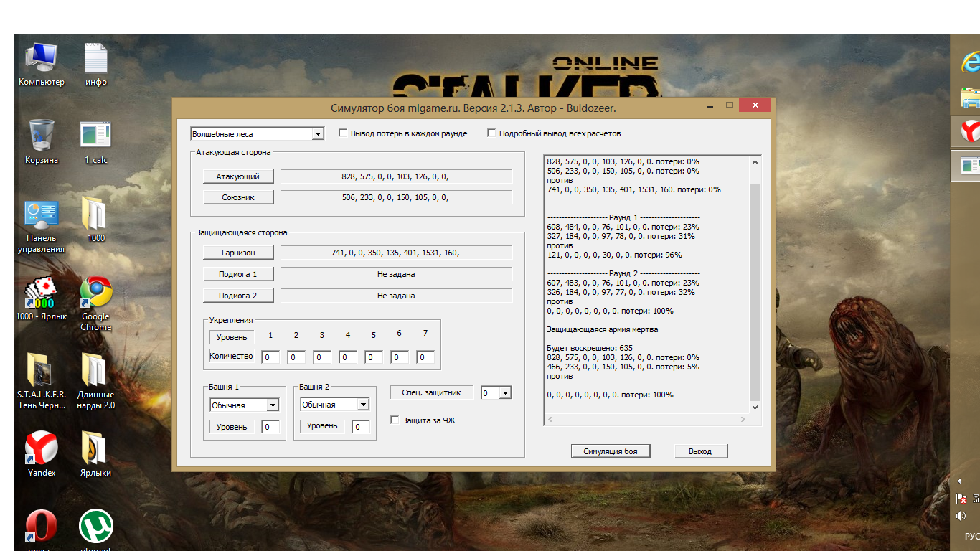Image resolution: width=980 pixels, height=551 pixels.
Task: Click vertical scrollbar thumb in results panel
Action: click(755, 292)
